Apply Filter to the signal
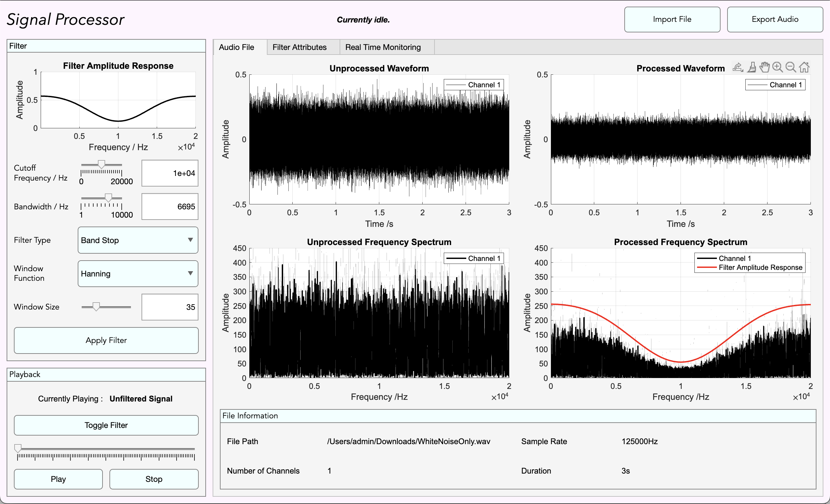The height and width of the screenshot is (504, 830). 106,340
